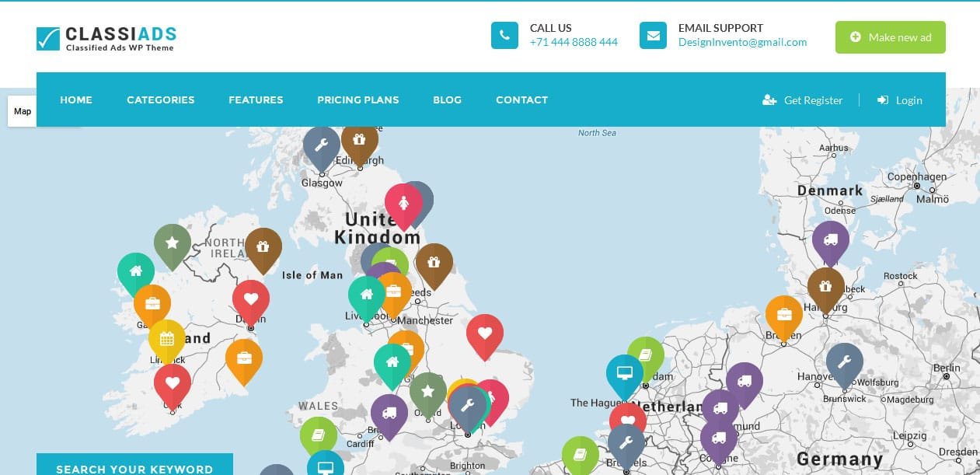The height and width of the screenshot is (475, 980).
Task: Click the blue monitor marker near The Hague
Action: 624,375
